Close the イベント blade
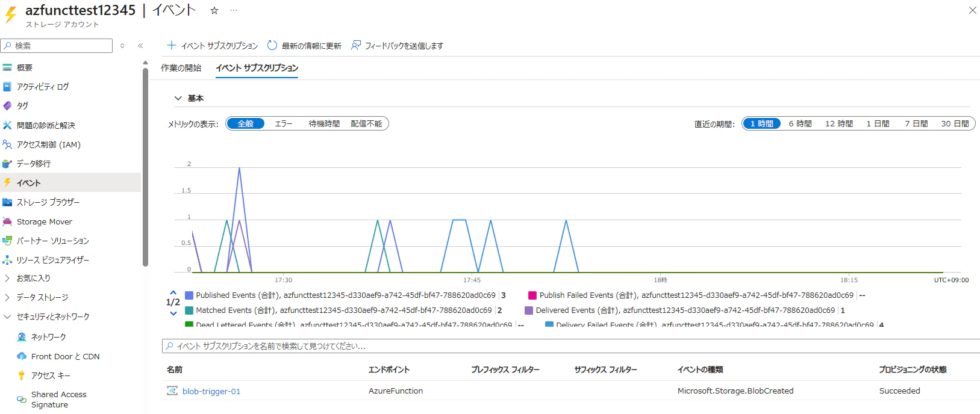The height and width of the screenshot is (414, 980). 972,10
